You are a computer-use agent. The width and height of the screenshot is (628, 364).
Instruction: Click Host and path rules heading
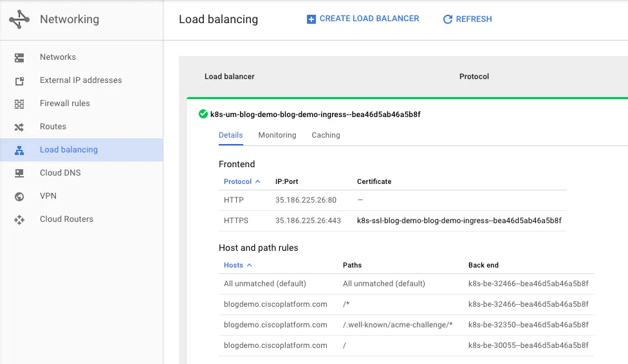click(x=258, y=248)
